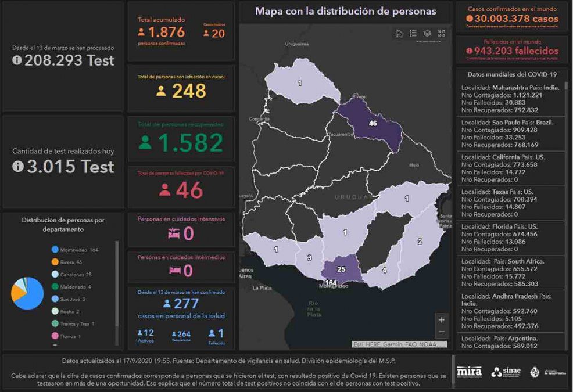The image size is (573, 392).
Task: Click the blue Montevideo slice of pie chart
Action: [33, 296]
